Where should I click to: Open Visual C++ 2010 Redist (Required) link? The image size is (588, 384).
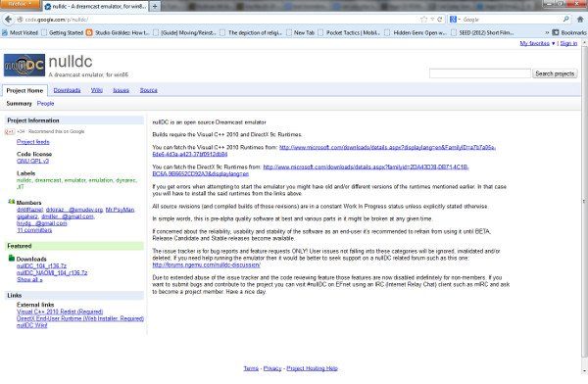(60, 312)
